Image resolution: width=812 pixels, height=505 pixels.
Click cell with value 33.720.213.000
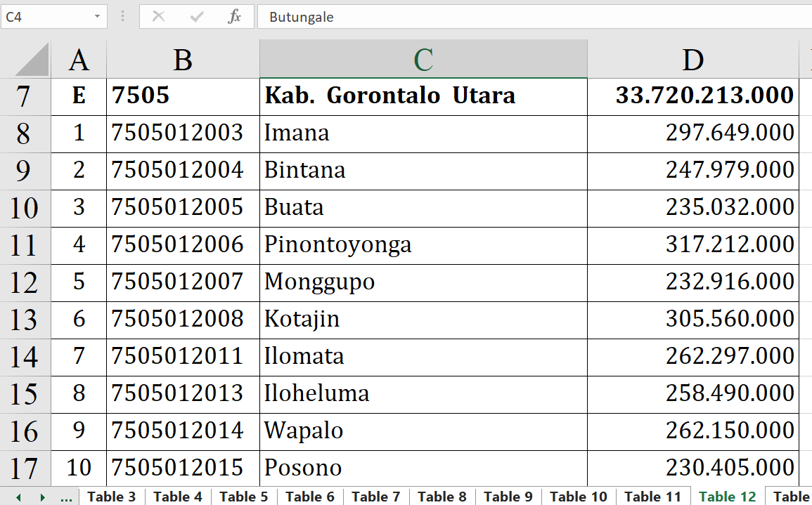(692, 96)
